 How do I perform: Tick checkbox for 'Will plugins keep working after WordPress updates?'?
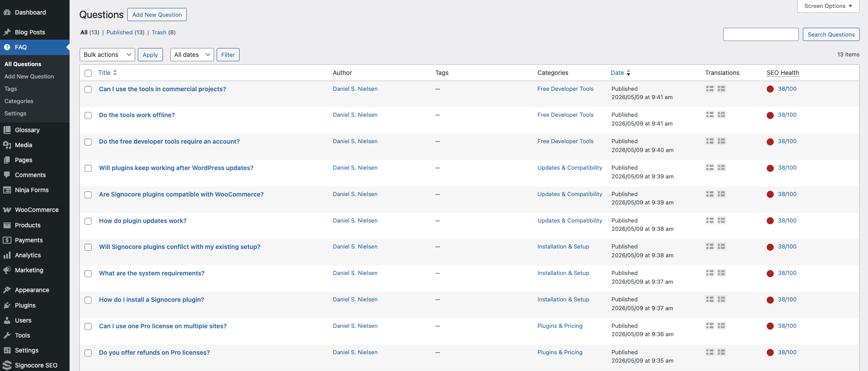coord(88,168)
